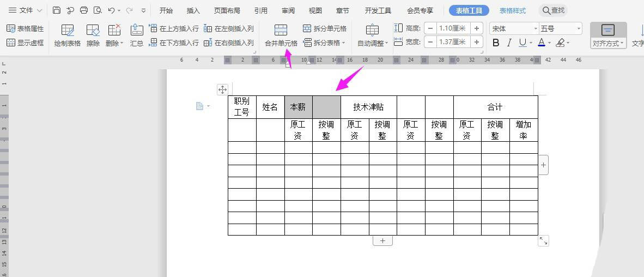Click the 本薪 table cell

[x=298, y=107]
